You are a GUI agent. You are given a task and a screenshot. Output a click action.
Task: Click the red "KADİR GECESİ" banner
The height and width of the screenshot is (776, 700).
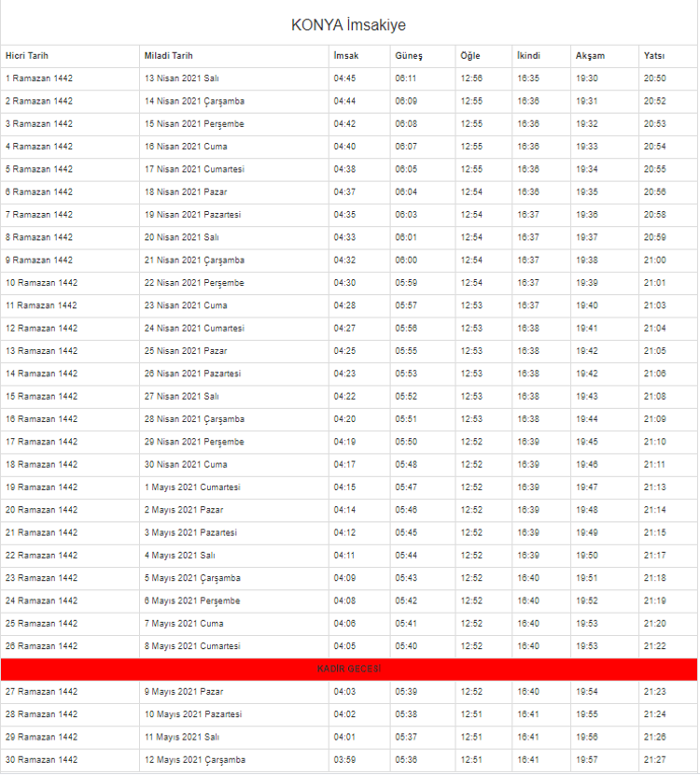pos(349,670)
